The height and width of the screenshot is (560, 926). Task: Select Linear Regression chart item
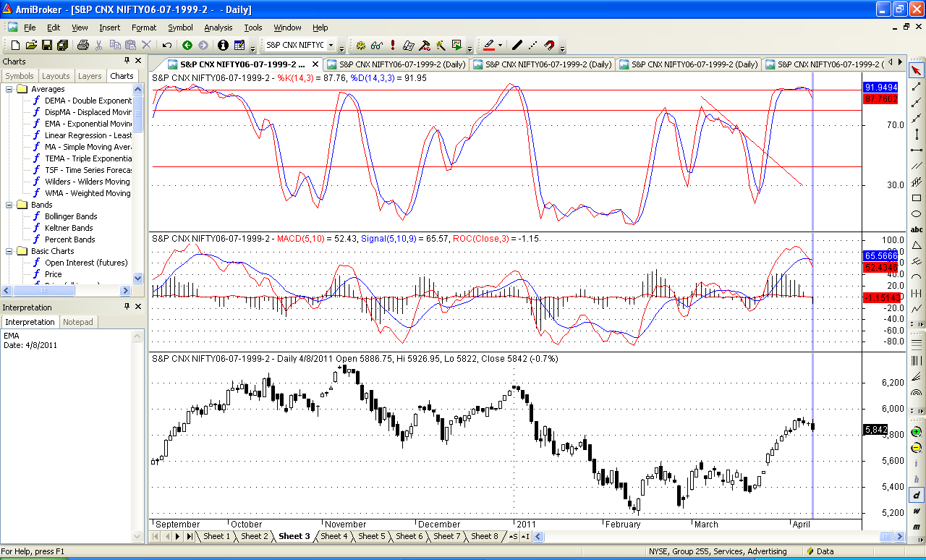(x=88, y=135)
